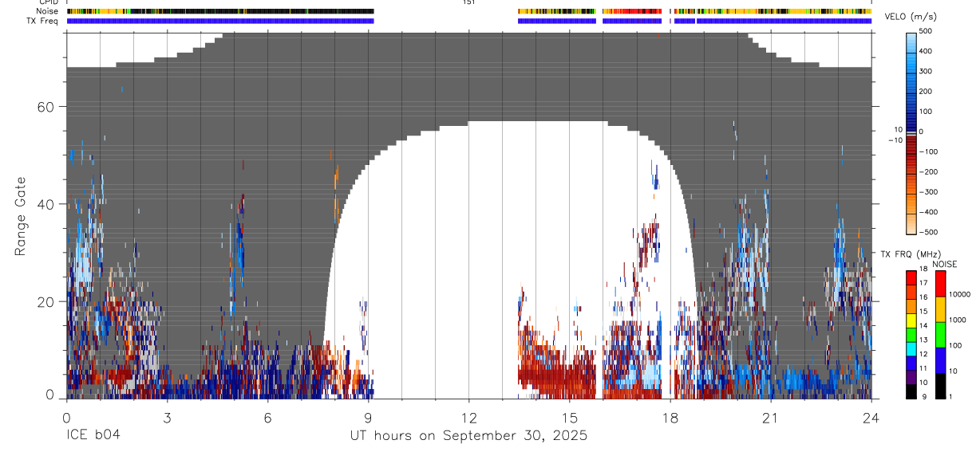
Task: Click the amber 1000-10000 NOISE legend swatch
Action: tap(940, 309)
